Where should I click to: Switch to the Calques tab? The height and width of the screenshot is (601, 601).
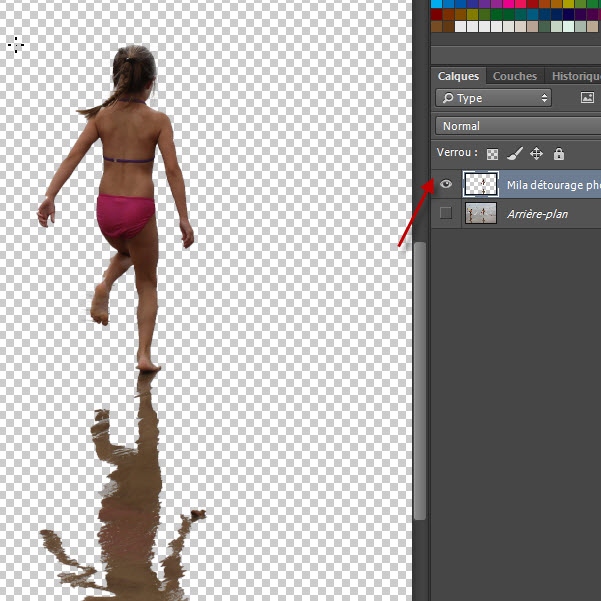coord(458,76)
